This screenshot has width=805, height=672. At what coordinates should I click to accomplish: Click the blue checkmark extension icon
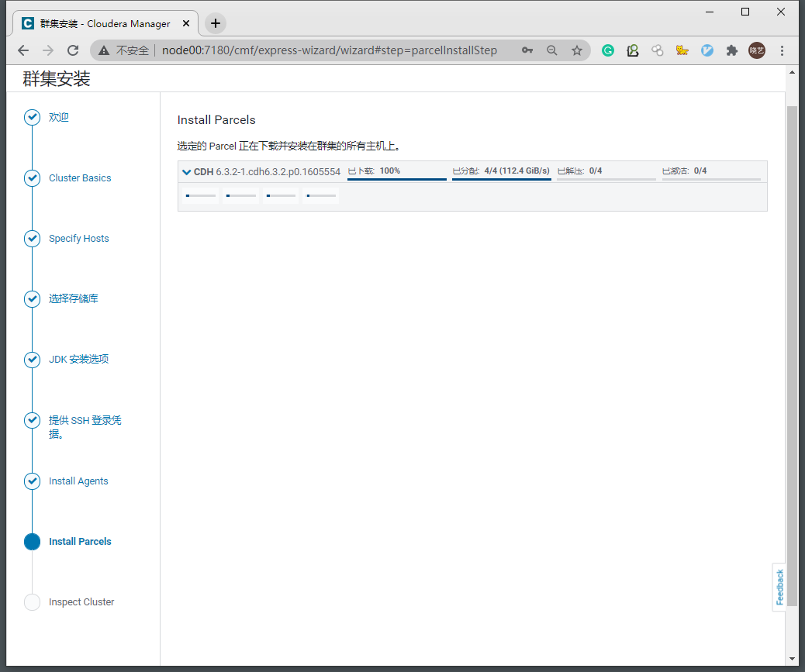pos(707,50)
